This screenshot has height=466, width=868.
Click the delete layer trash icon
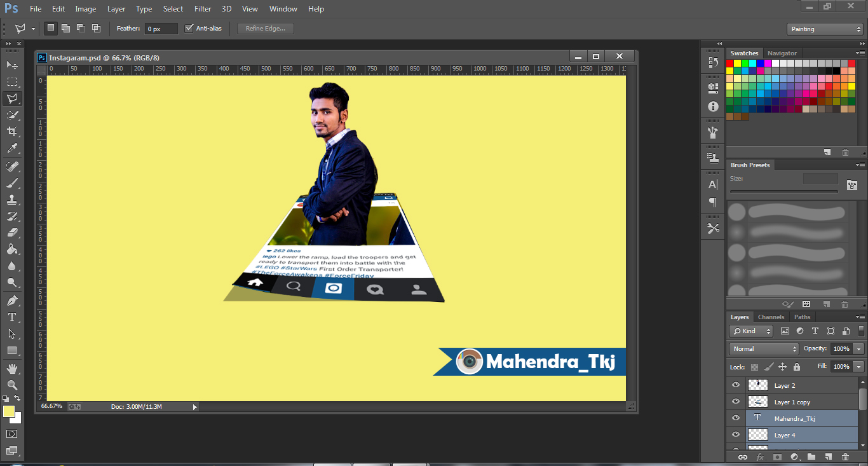tap(847, 456)
